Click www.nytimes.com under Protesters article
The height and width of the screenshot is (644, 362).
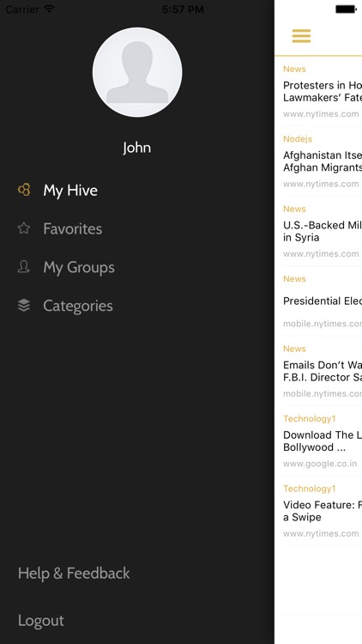pos(321,113)
